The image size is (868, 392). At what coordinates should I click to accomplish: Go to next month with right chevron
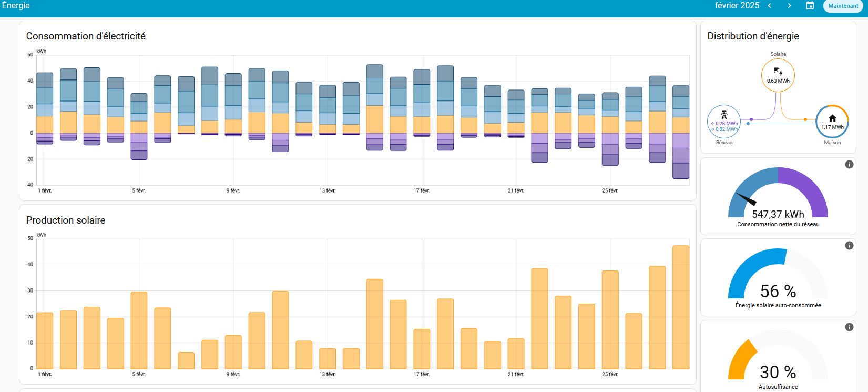[789, 6]
